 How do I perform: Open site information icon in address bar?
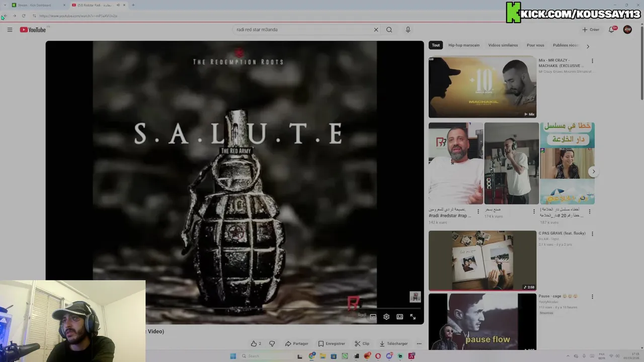tap(34, 16)
